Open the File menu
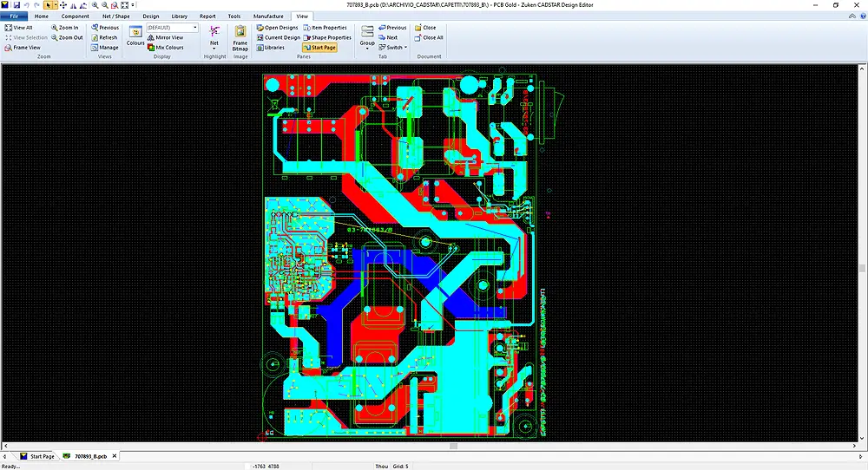The height and width of the screenshot is (470, 868). tap(14, 16)
